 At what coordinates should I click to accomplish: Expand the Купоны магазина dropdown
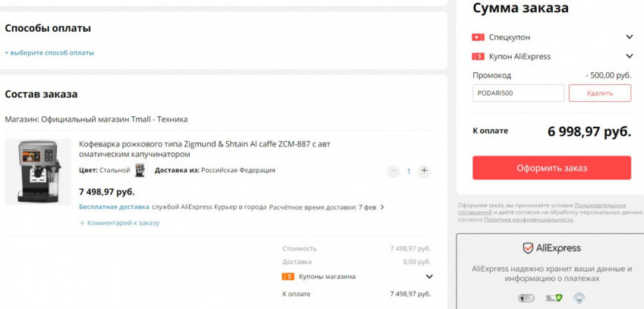tap(428, 277)
